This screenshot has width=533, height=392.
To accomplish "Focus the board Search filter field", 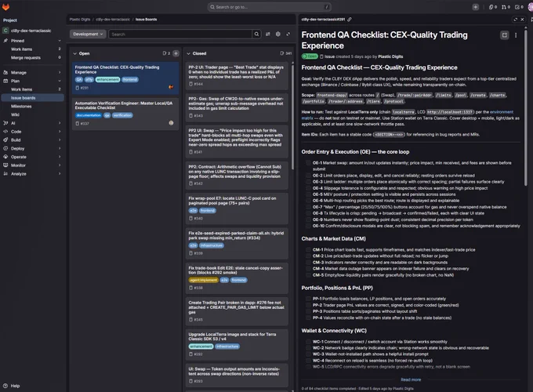I will 180,34.
